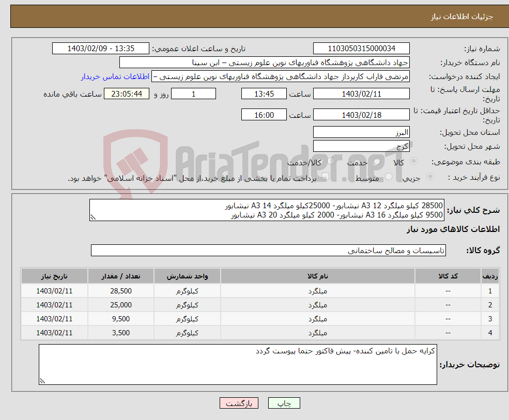The height and width of the screenshot is (420, 509).
Task: Click the بازگشت back button
Action: click(x=239, y=403)
